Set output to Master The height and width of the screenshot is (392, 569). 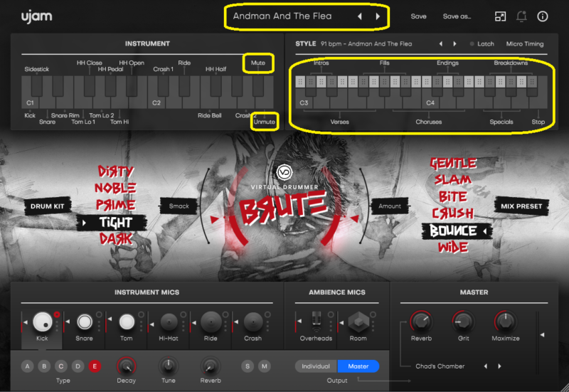point(358,366)
